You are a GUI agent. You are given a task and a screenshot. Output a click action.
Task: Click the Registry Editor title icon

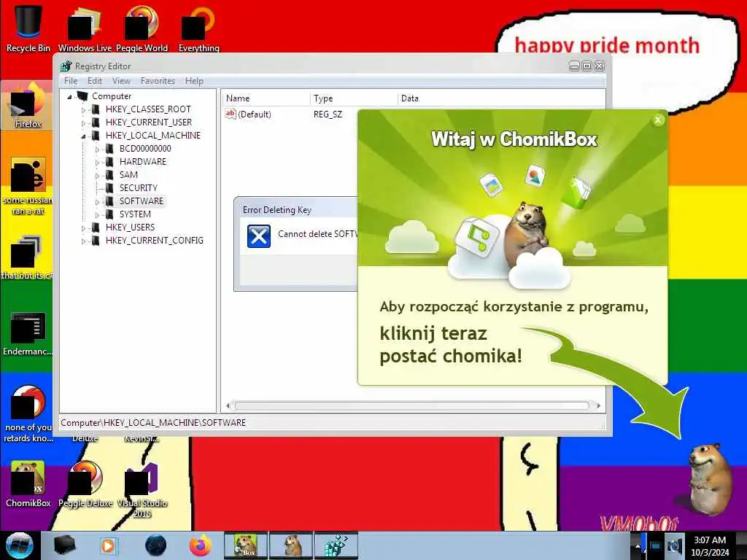pyautogui.click(x=66, y=66)
